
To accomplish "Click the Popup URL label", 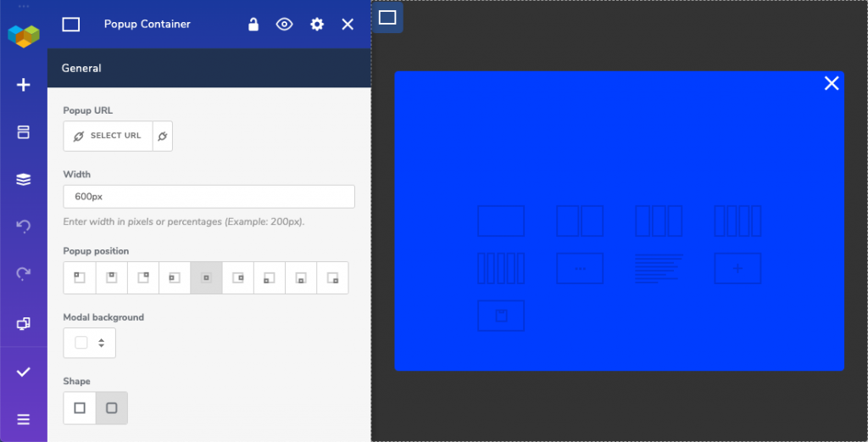I will coord(88,111).
